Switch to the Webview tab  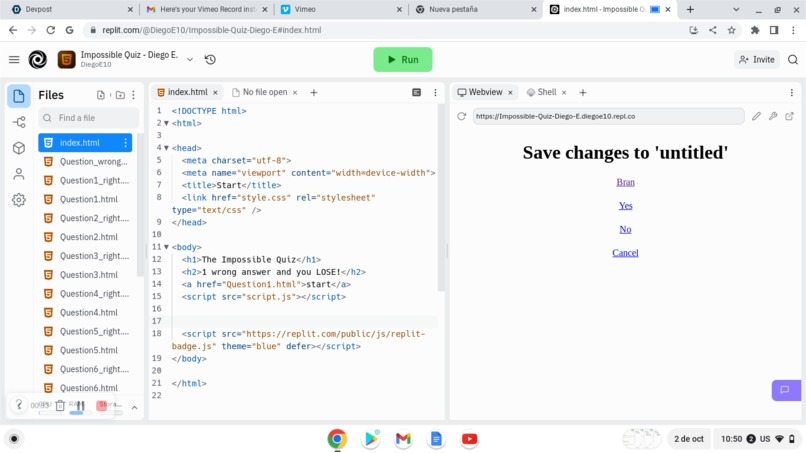click(484, 93)
